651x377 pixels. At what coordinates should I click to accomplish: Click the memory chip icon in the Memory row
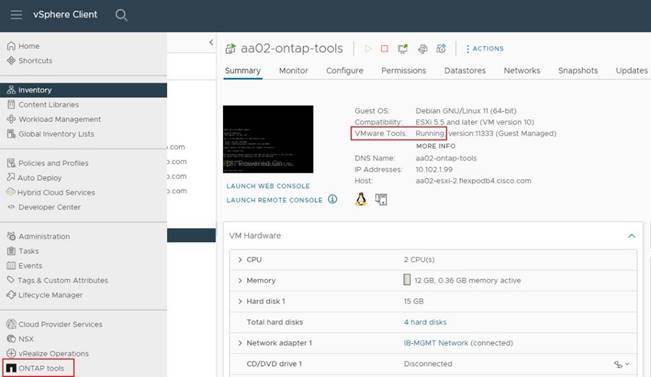coord(407,280)
